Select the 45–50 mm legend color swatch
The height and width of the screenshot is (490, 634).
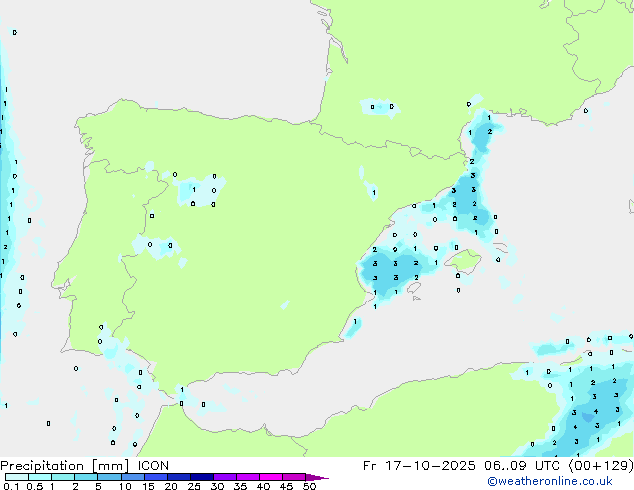(x=294, y=477)
